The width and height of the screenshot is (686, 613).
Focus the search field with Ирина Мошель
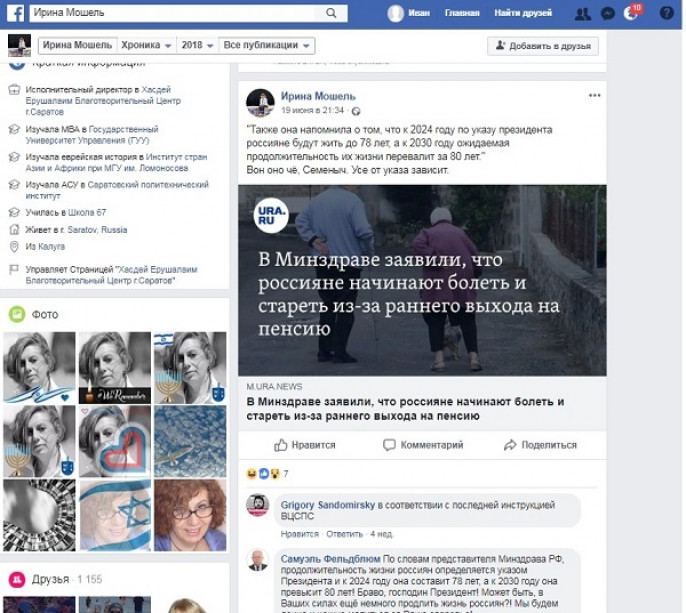pyautogui.click(x=172, y=13)
